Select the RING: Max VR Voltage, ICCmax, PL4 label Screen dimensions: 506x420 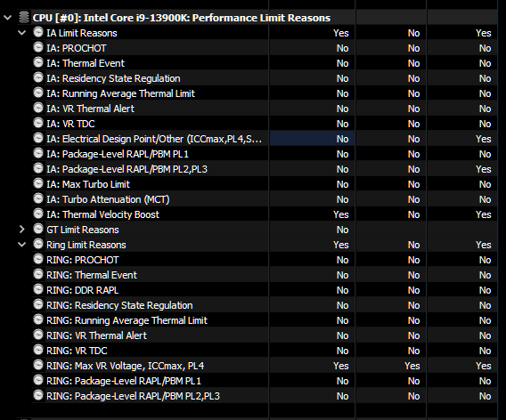(x=126, y=367)
